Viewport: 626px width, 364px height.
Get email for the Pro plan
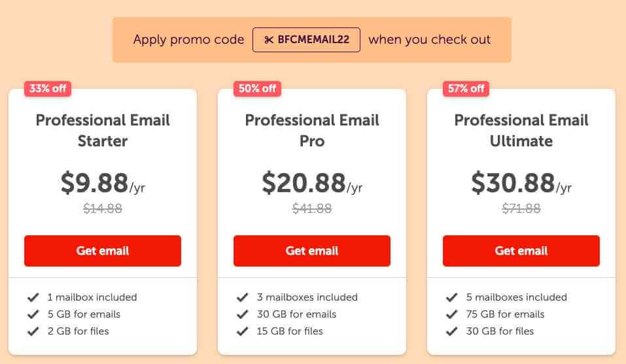312,251
